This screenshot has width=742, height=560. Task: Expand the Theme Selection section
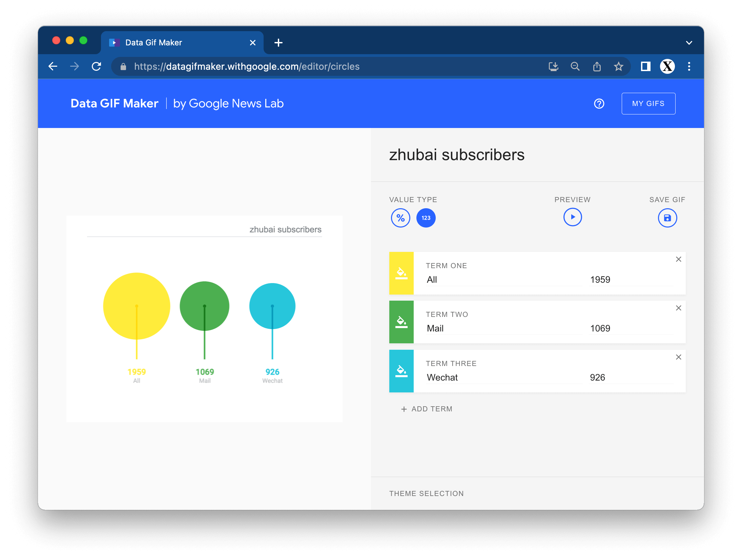pos(426,493)
